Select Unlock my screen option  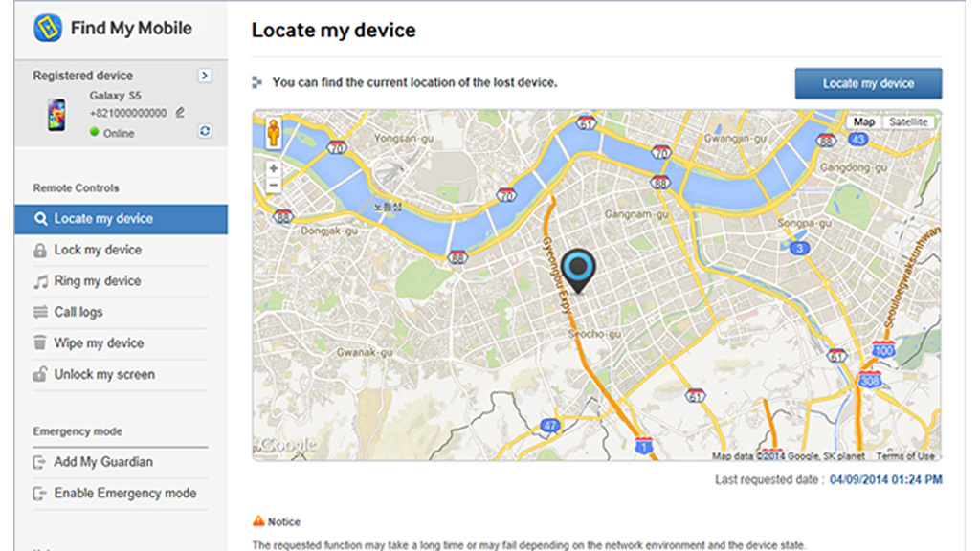[103, 374]
